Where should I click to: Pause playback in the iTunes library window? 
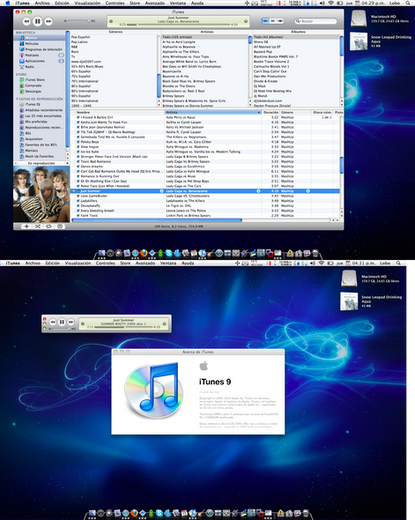[37, 21]
